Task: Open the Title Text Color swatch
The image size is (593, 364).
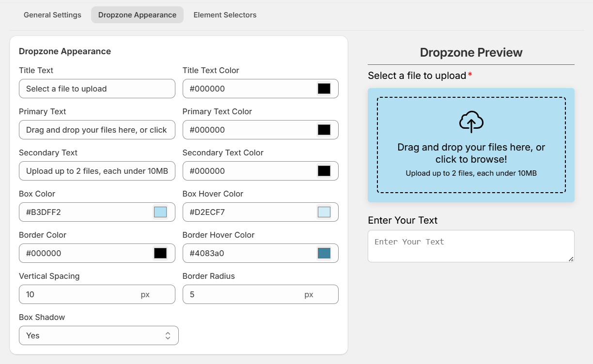Action: [324, 89]
